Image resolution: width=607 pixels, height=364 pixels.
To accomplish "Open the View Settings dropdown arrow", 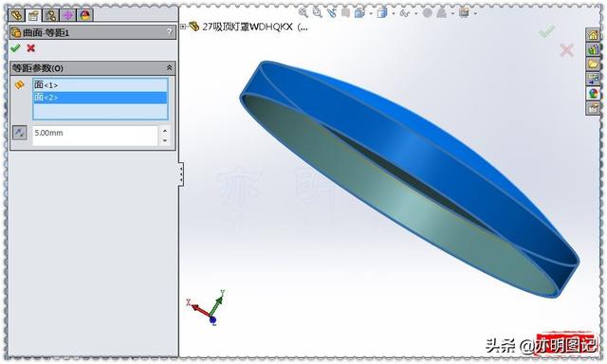I will click(475, 13).
